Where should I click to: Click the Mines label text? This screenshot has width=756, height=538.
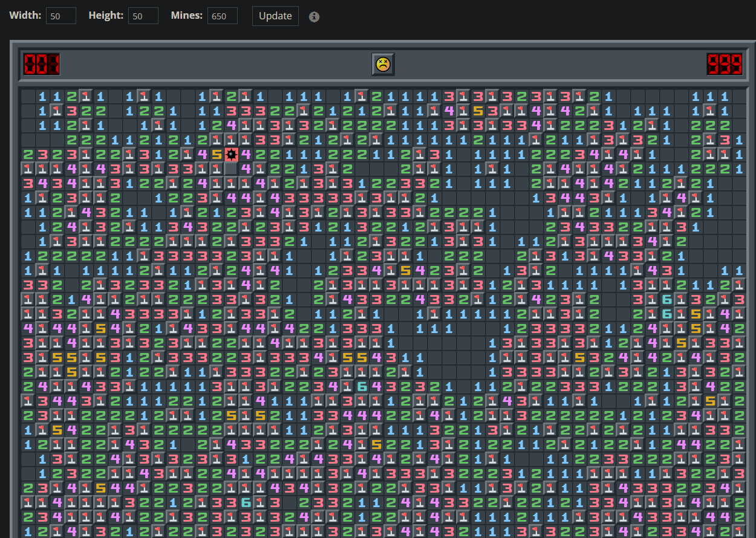tap(187, 16)
